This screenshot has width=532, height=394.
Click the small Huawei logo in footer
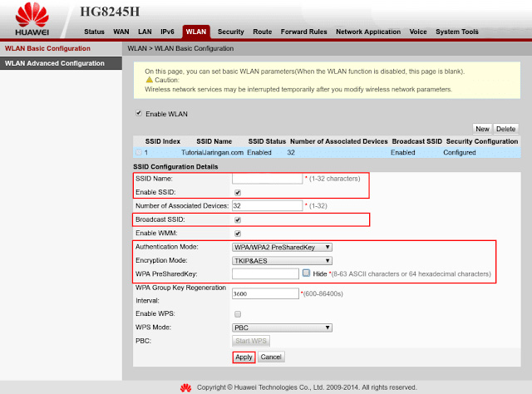point(185,388)
